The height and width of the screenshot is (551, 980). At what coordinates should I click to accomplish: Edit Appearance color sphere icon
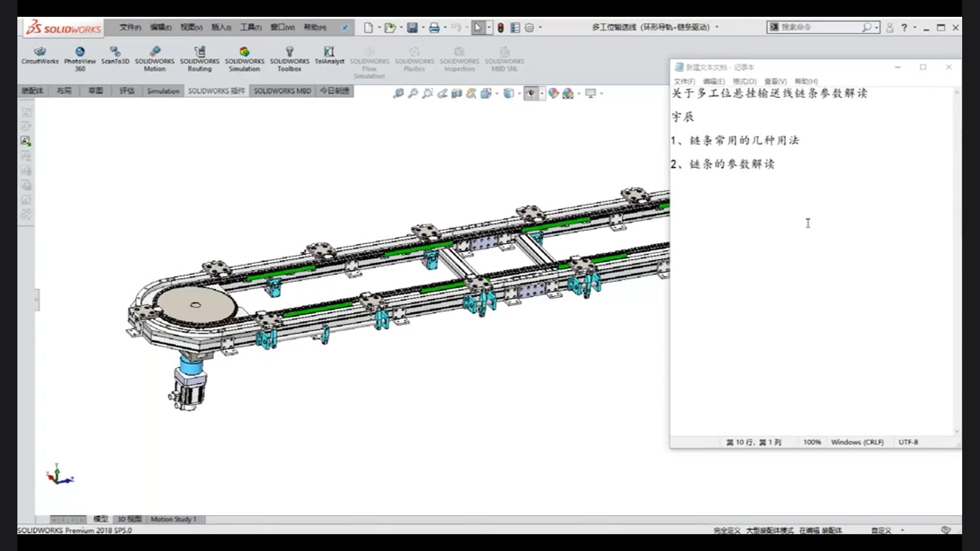[x=553, y=93]
